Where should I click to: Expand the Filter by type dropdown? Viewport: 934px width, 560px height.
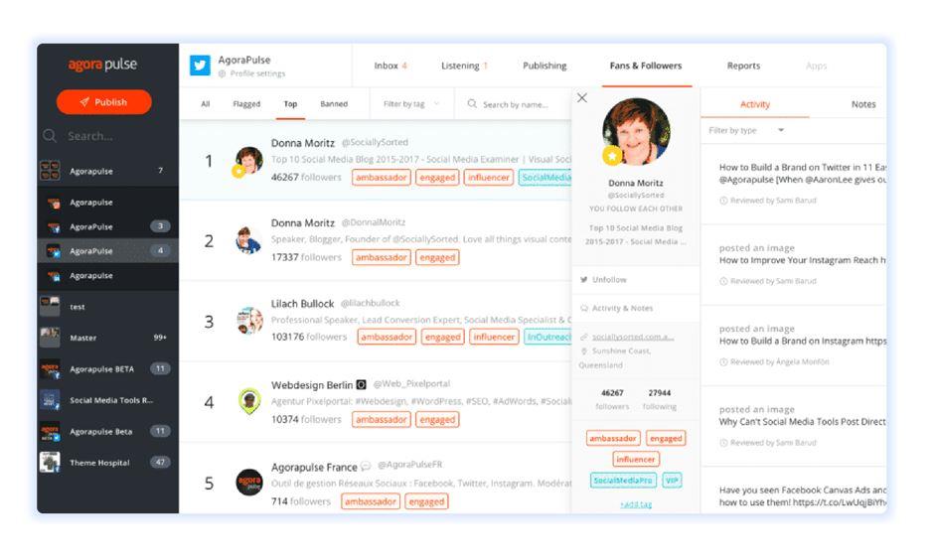tap(746, 130)
